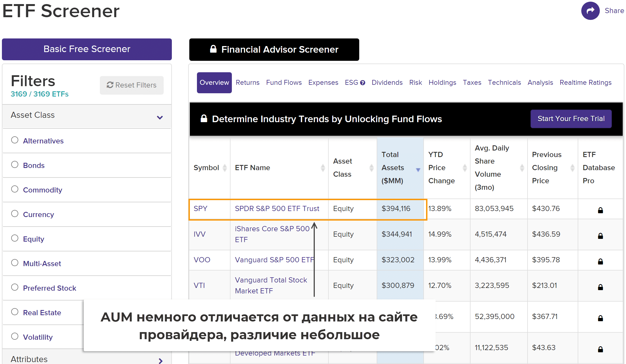
Task: Open the Dividends tab
Action: [387, 83]
